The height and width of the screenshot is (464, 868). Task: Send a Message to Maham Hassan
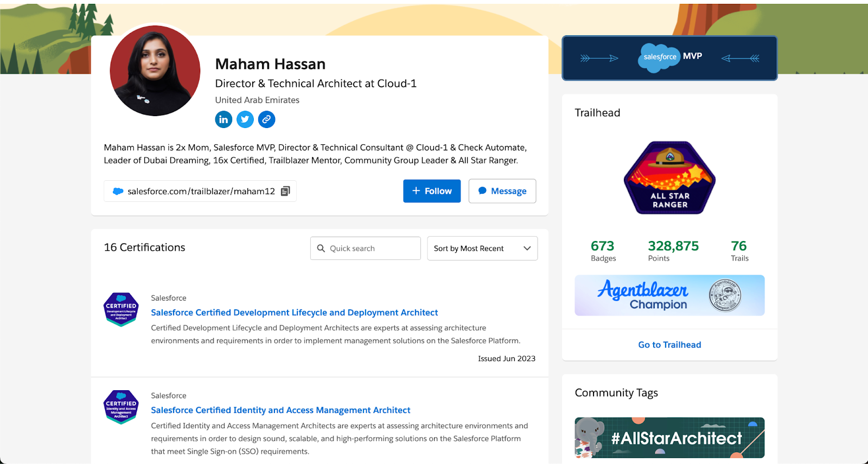click(502, 191)
